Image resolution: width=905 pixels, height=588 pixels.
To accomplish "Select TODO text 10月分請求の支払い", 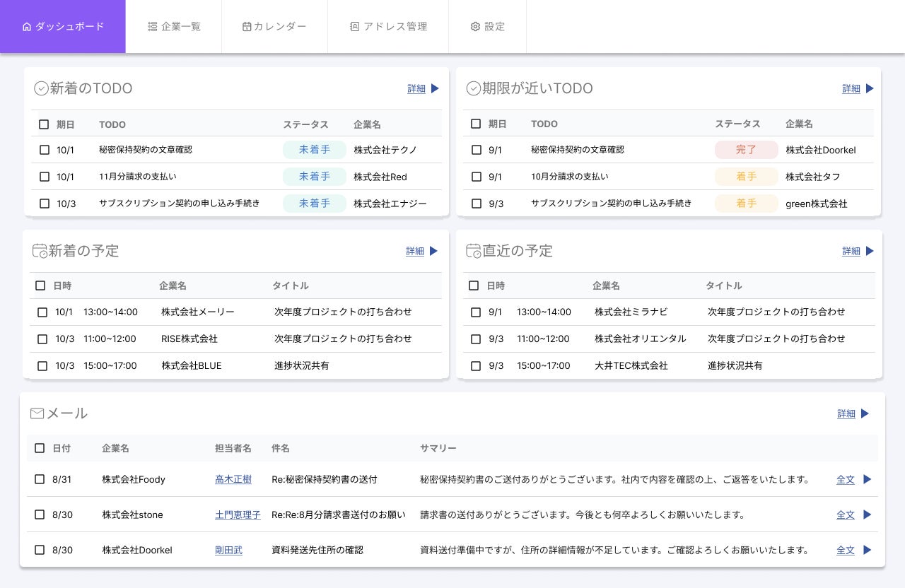I will [x=570, y=177].
